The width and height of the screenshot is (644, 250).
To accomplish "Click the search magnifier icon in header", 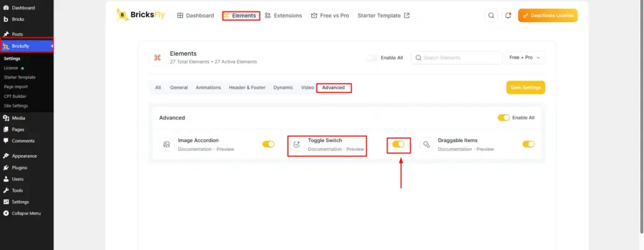I will point(491,16).
